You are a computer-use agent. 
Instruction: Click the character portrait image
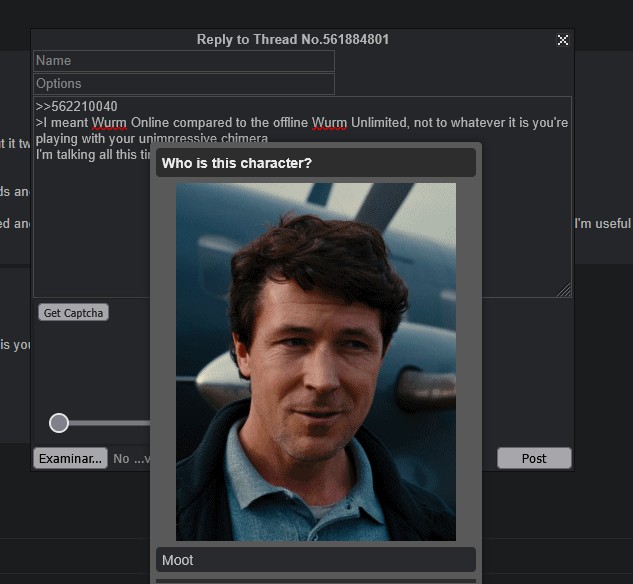point(316,362)
